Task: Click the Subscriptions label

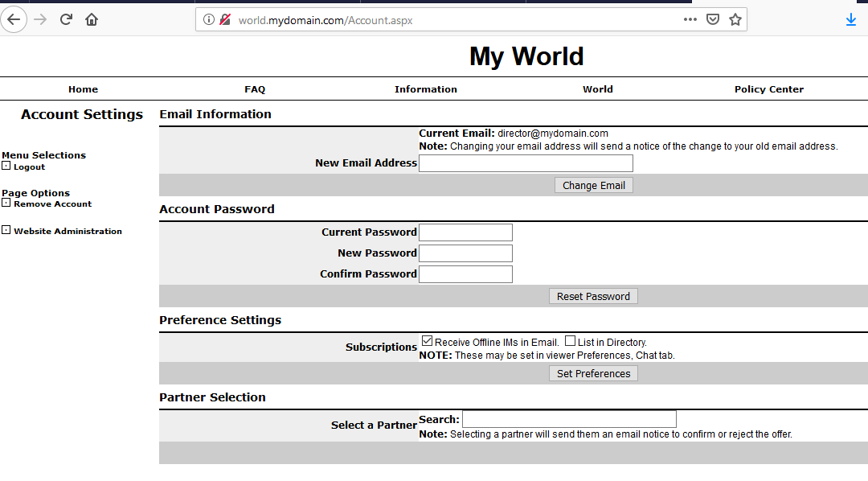Action: tap(381, 347)
